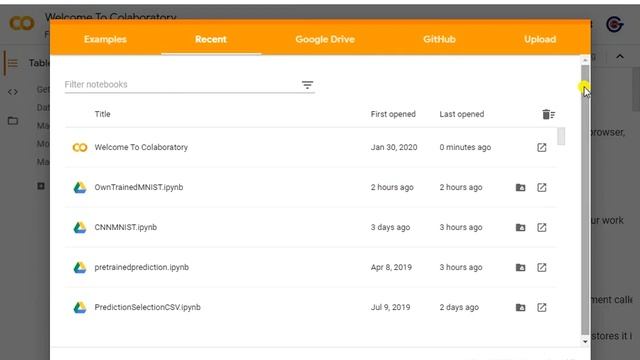Clear recent notebooks list trash icon
Image resolution: width=640 pixels, height=360 pixels.
pos(549,114)
